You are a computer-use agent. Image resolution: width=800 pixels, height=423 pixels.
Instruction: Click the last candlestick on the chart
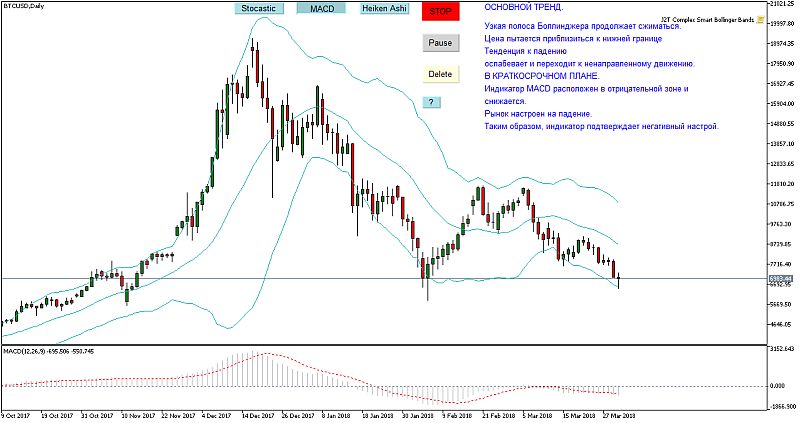coord(618,280)
